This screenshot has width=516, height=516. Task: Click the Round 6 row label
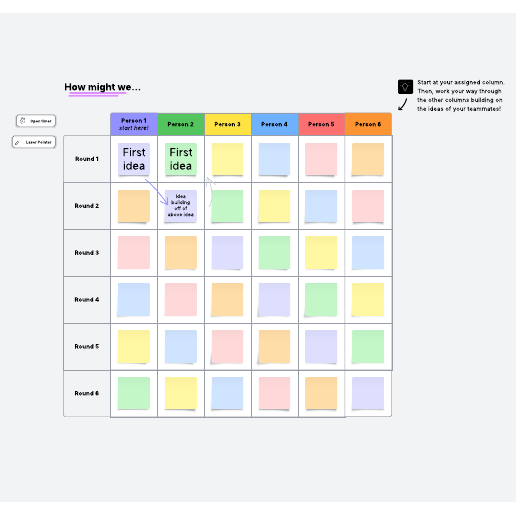click(x=87, y=393)
